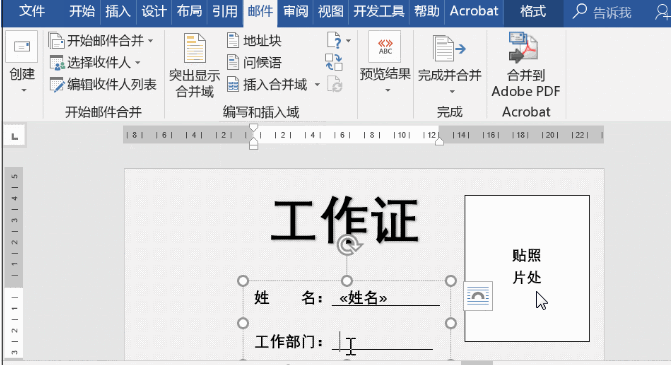Click the top-center text box sizing handle

pyautogui.click(x=347, y=281)
